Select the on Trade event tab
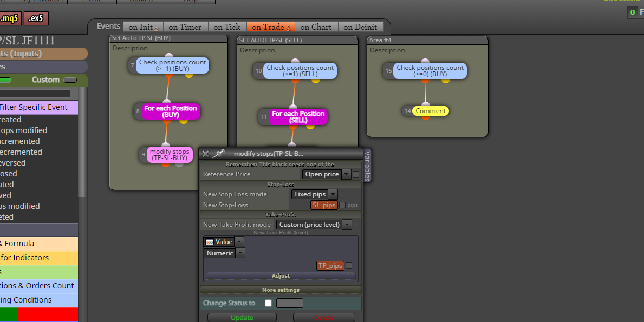Screen dimensions: 644x322 (271, 27)
